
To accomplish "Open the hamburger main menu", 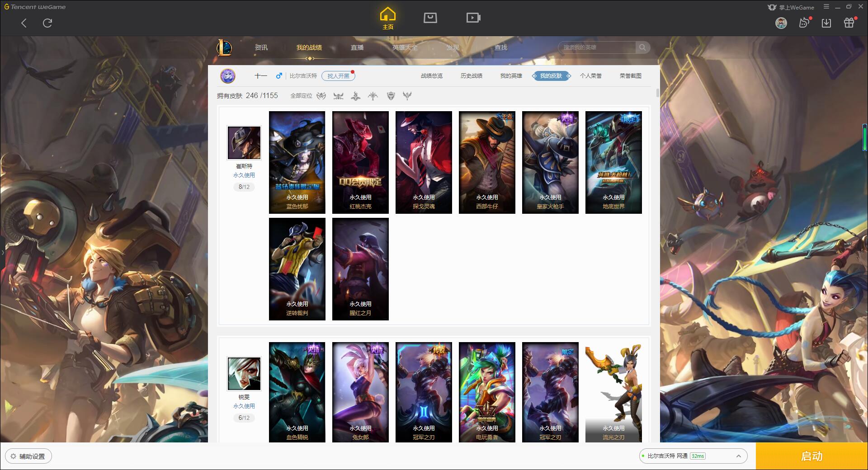I will tap(826, 7).
